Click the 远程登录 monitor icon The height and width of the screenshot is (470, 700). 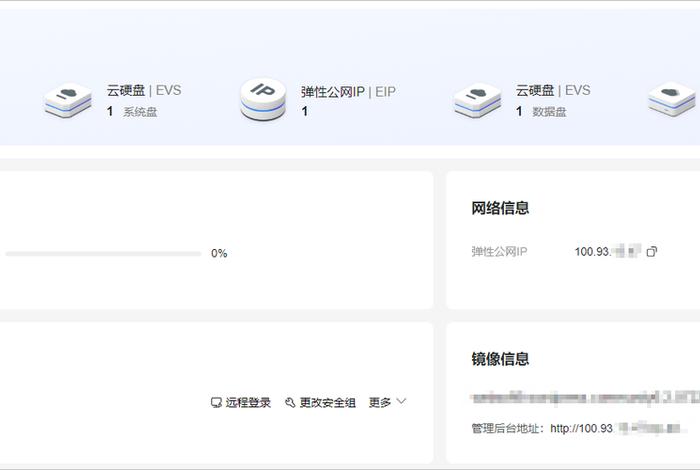[x=216, y=403]
